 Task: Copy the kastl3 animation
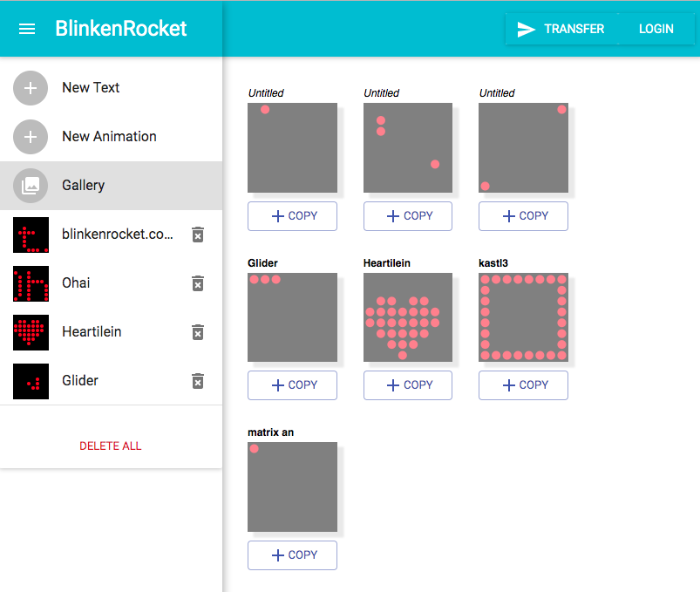click(x=523, y=385)
